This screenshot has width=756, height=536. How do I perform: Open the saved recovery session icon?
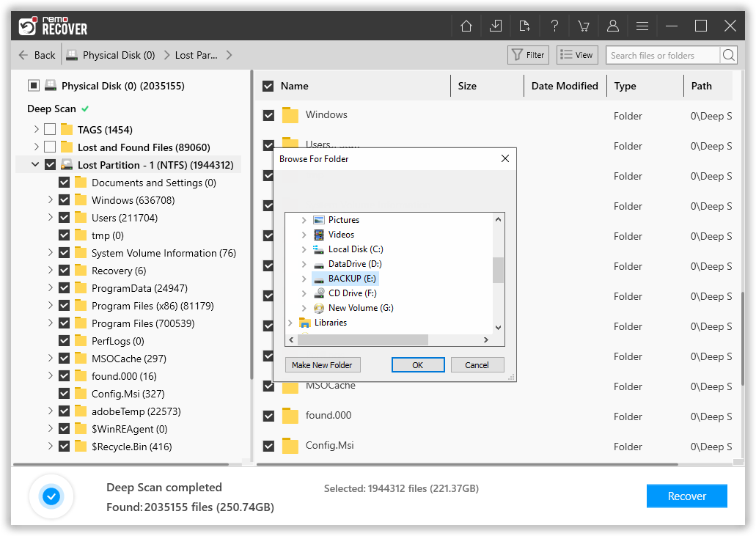[496, 25]
